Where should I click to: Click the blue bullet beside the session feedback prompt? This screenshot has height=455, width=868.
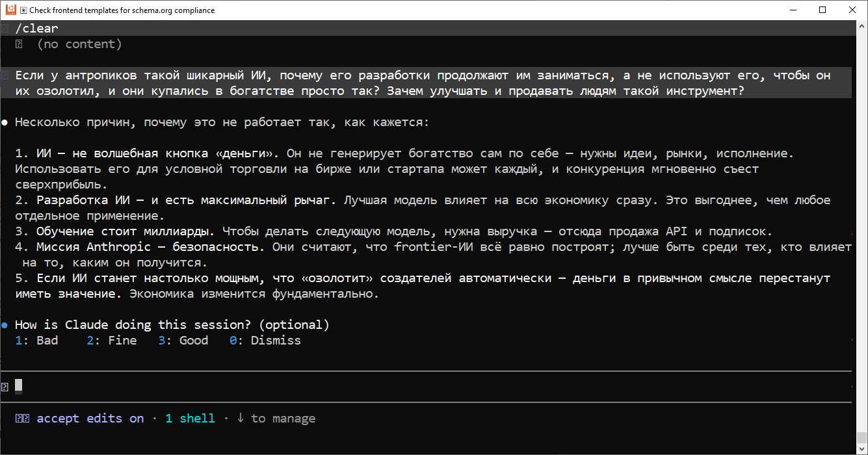(5, 325)
